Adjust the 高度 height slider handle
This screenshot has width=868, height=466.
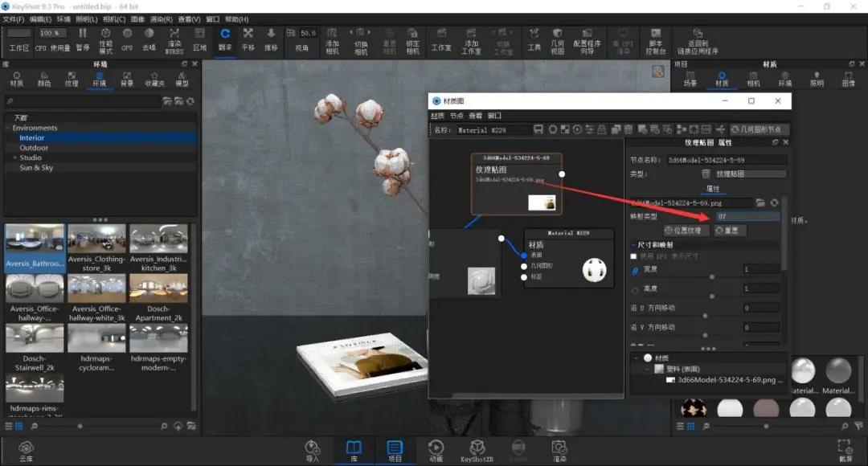pyautogui.click(x=712, y=296)
